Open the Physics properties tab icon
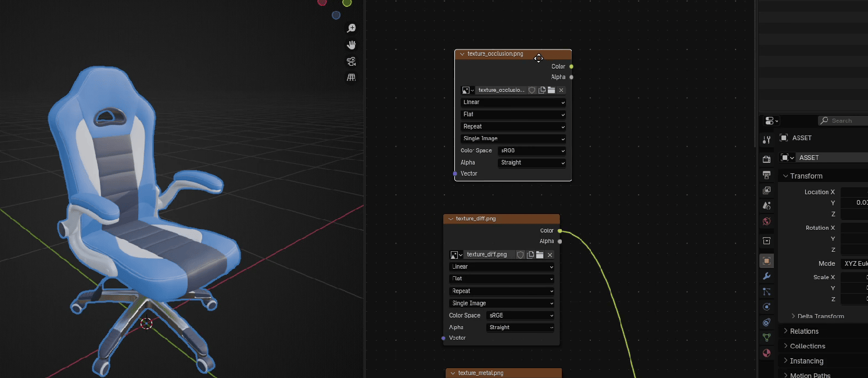This screenshot has width=868, height=378. (x=766, y=307)
